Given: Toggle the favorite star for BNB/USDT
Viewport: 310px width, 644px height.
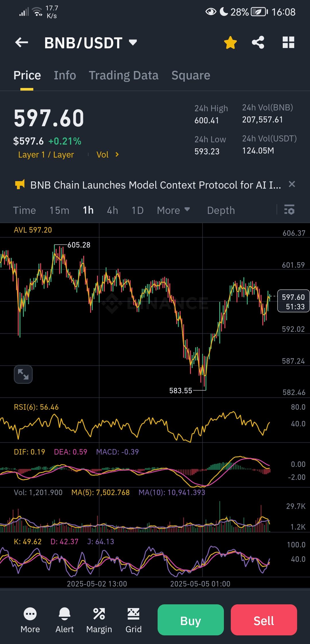Looking at the screenshot, I should [x=230, y=43].
